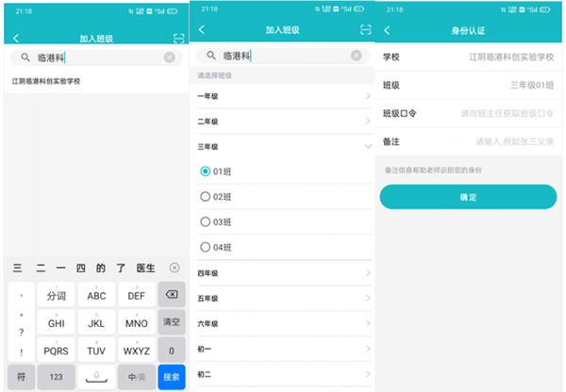
Task: Select the 01班 radio button
Action: coord(206,171)
